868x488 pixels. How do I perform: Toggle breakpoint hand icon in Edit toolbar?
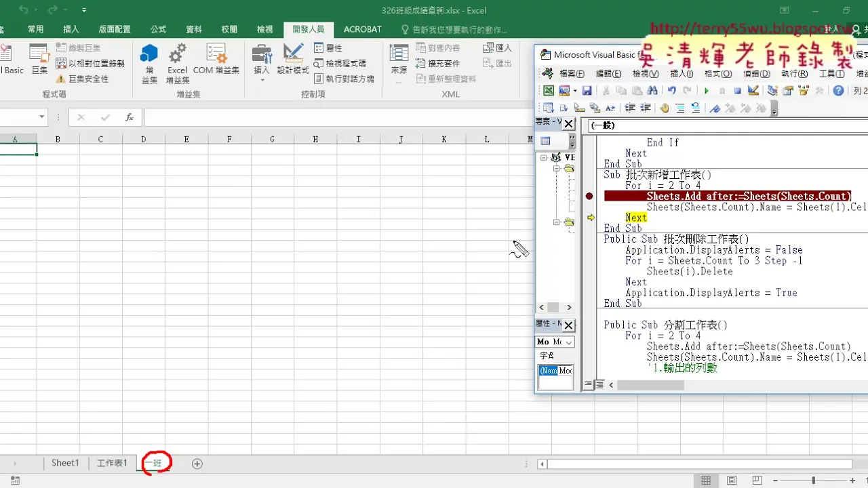point(665,108)
